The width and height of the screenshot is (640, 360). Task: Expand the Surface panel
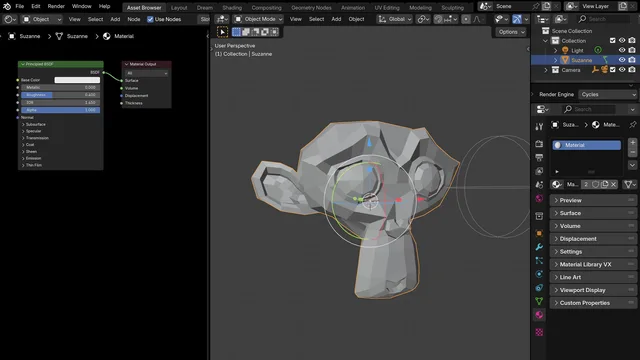pyautogui.click(x=593, y=213)
